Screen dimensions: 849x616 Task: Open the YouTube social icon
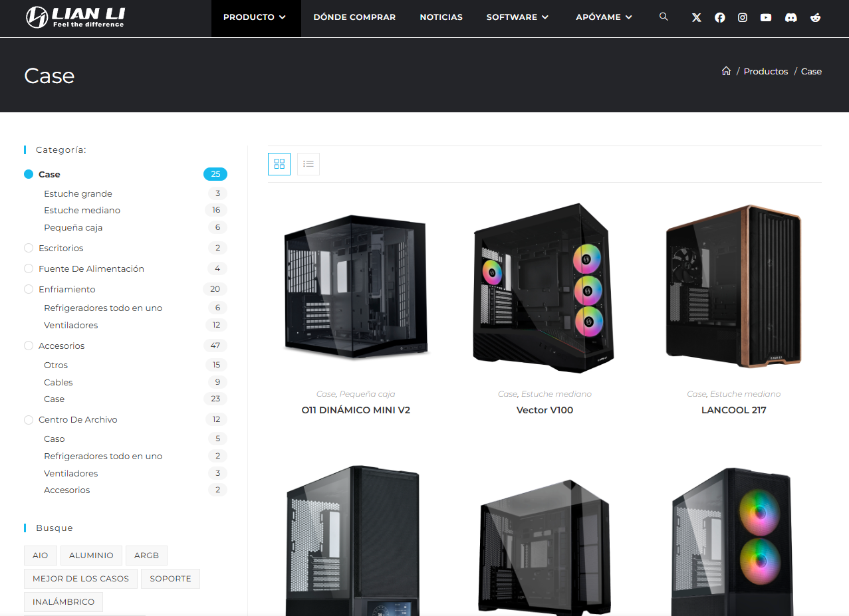(x=766, y=18)
